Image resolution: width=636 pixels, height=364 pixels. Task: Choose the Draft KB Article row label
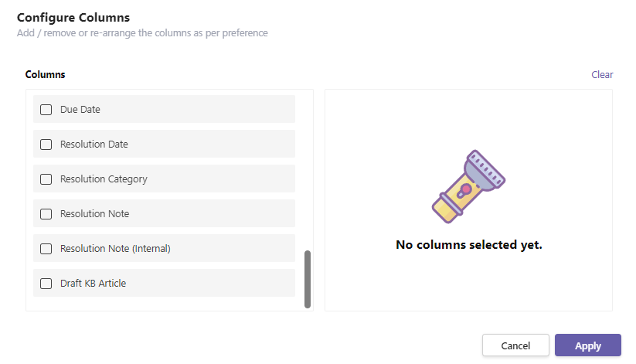pyautogui.click(x=93, y=284)
